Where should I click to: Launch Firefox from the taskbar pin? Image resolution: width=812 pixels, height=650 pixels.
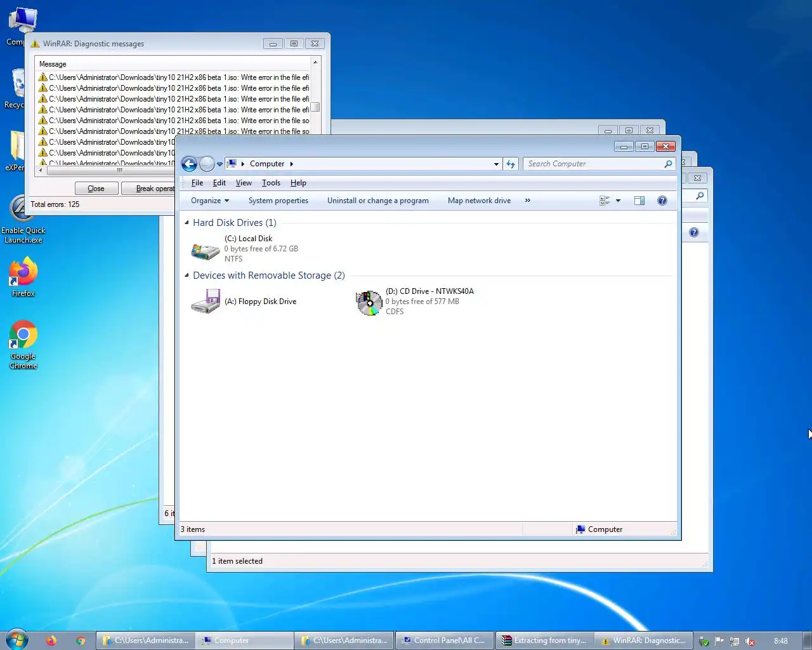click(x=51, y=640)
